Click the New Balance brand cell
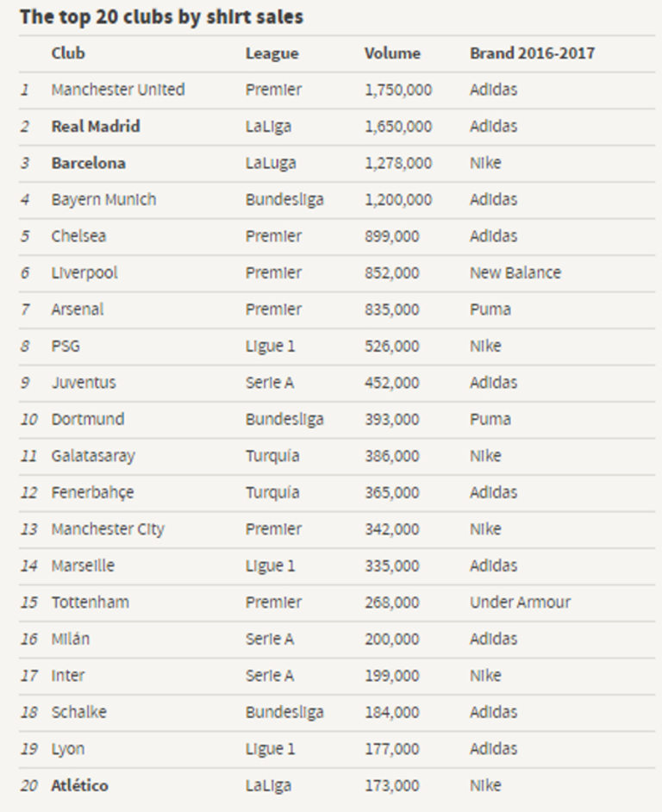The width and height of the screenshot is (662, 812). point(515,273)
